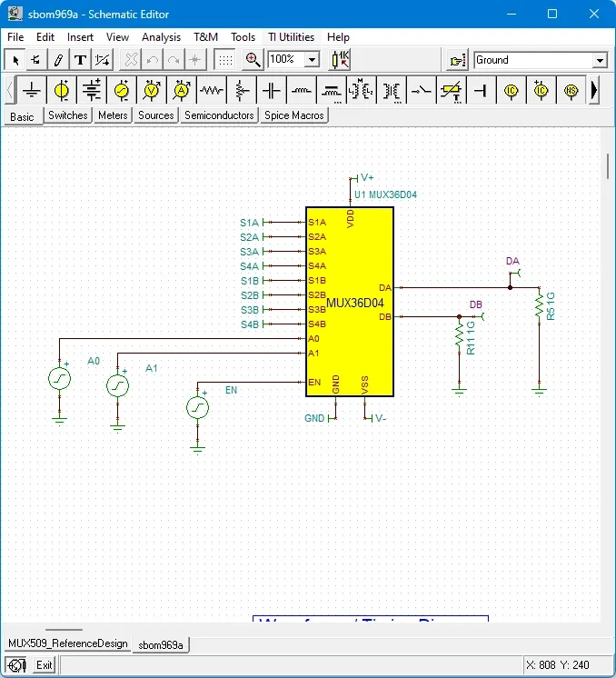This screenshot has width=616, height=678.
Task: Click the Exit button
Action: [x=45, y=665]
